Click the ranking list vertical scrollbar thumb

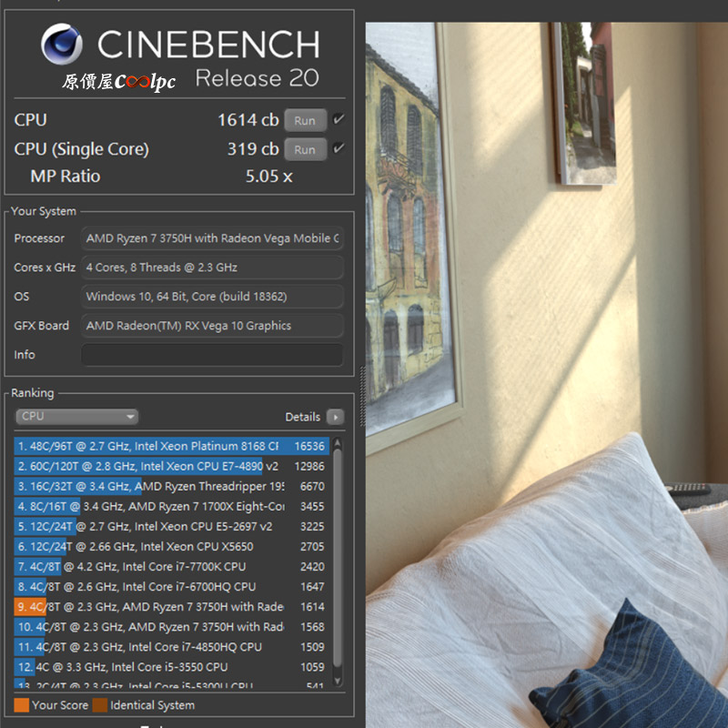(338, 557)
